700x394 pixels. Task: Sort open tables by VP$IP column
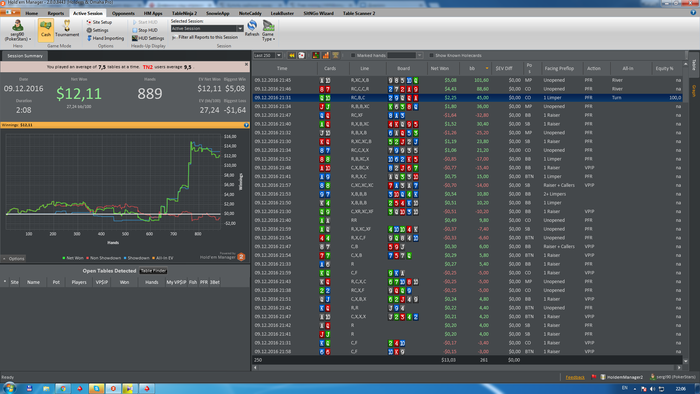point(102,282)
